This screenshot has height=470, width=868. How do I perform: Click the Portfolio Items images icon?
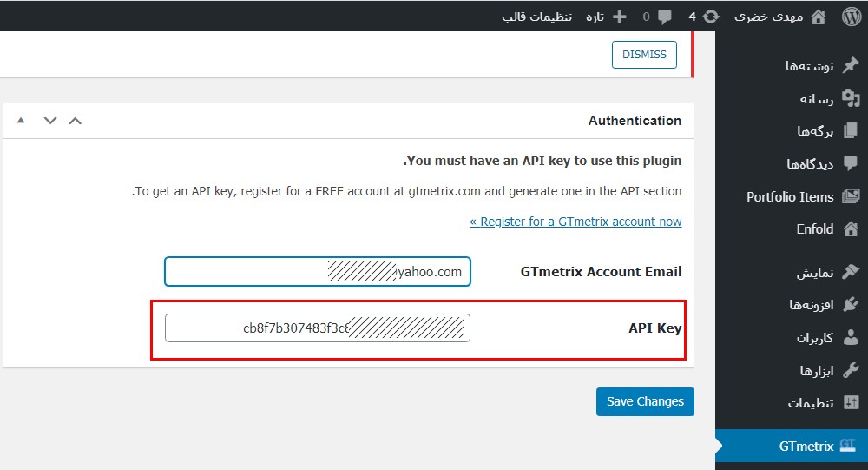tap(851, 196)
